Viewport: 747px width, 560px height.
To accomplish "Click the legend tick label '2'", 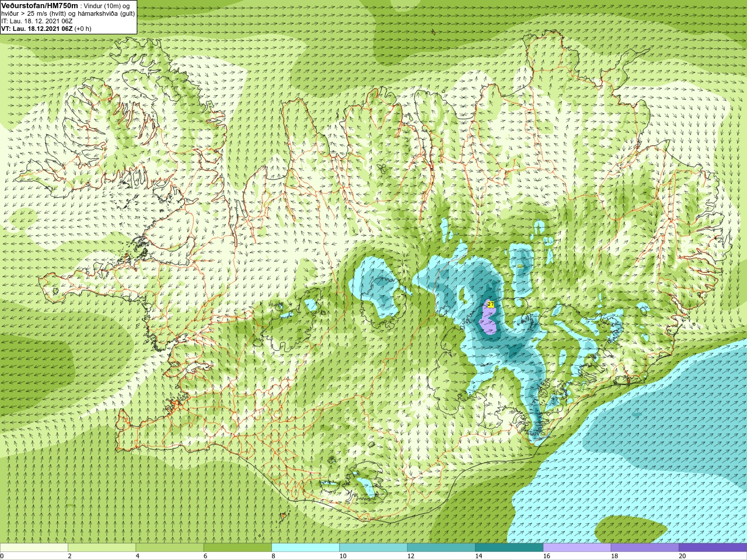I will [69, 556].
